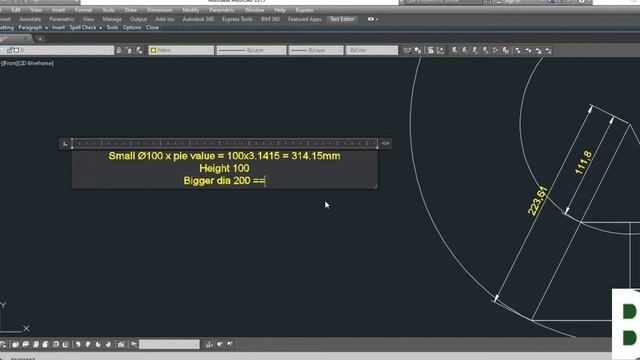
Task: Switch to the BIM 360 ribbon tab
Action: (270, 19)
